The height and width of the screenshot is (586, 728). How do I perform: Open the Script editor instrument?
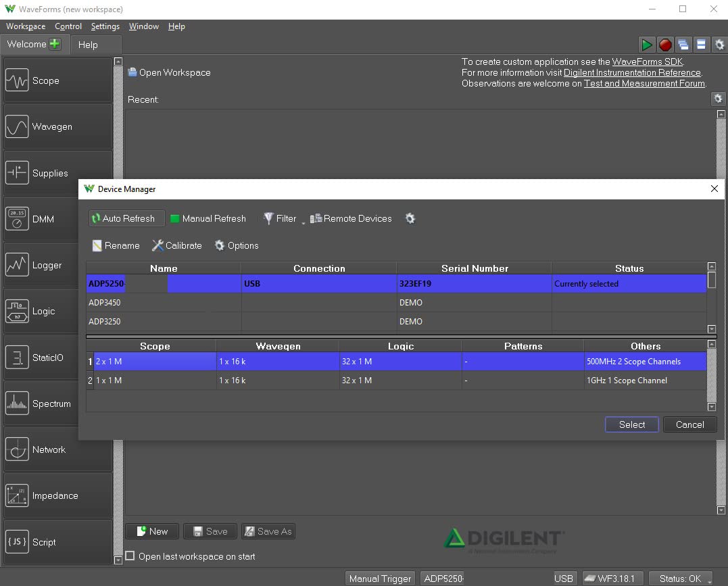[x=57, y=542]
